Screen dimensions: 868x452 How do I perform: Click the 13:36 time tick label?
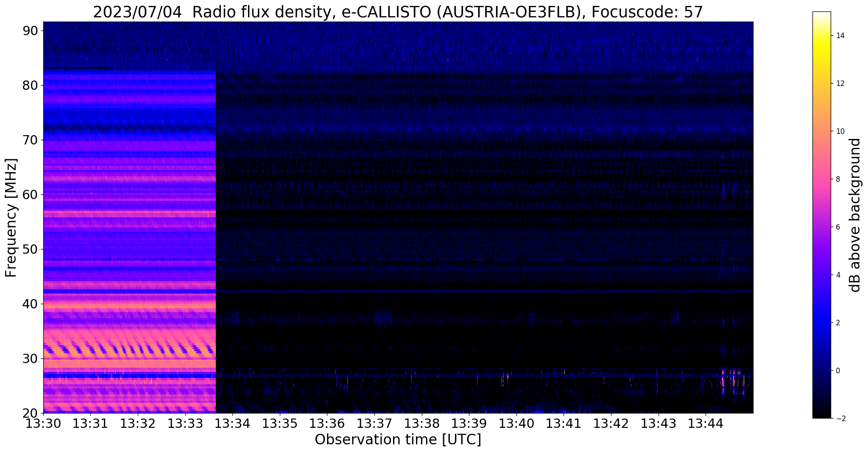pyautogui.click(x=327, y=423)
